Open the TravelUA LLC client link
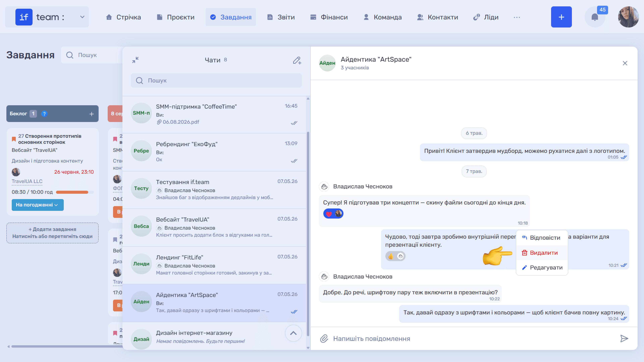Screen dimensions: 644x362 [27, 181]
